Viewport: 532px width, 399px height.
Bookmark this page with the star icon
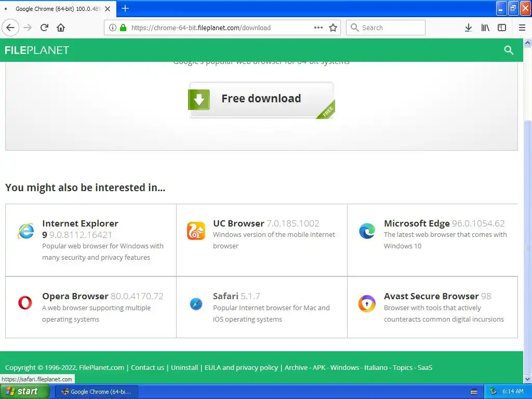pos(333,28)
